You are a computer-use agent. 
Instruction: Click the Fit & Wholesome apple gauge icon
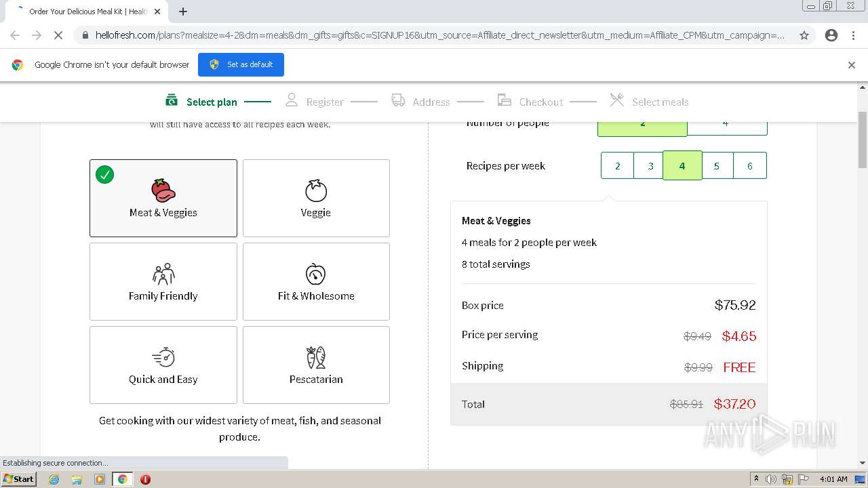click(x=316, y=274)
